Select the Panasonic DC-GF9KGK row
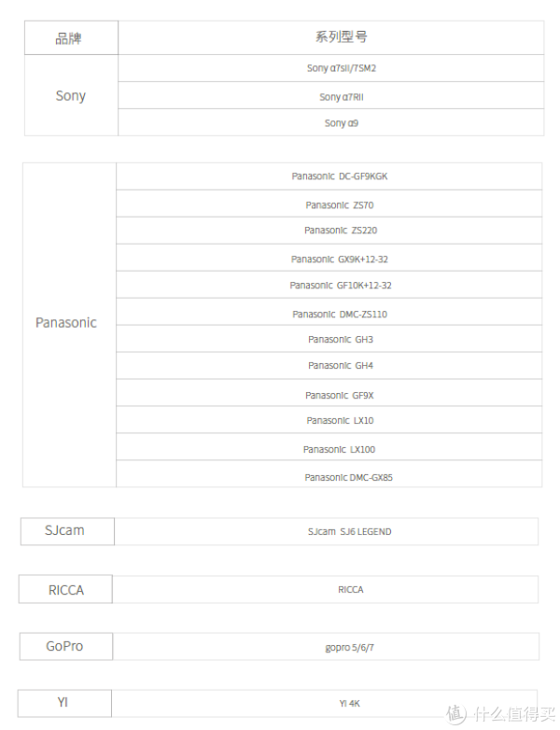This screenshot has height=730, width=560. pos(329,176)
